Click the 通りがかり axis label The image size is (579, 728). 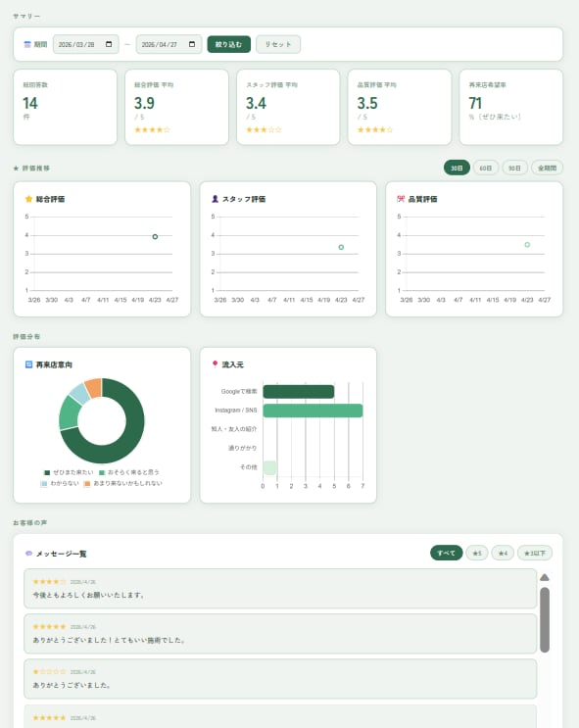click(x=242, y=448)
